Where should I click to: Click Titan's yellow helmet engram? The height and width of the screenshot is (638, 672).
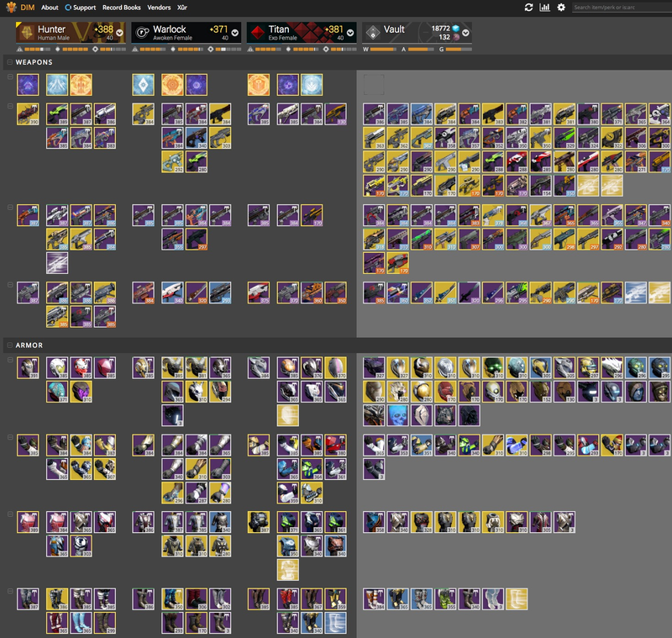tap(287, 415)
